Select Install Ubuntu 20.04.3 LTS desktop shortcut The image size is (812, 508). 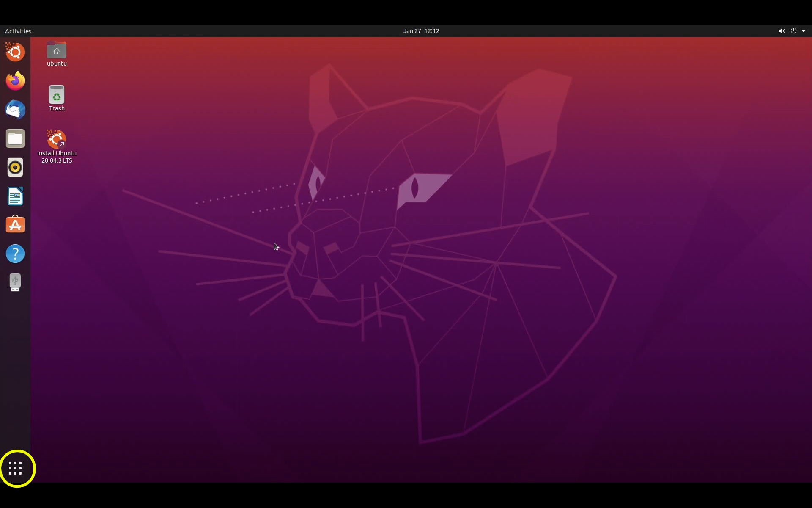click(57, 146)
